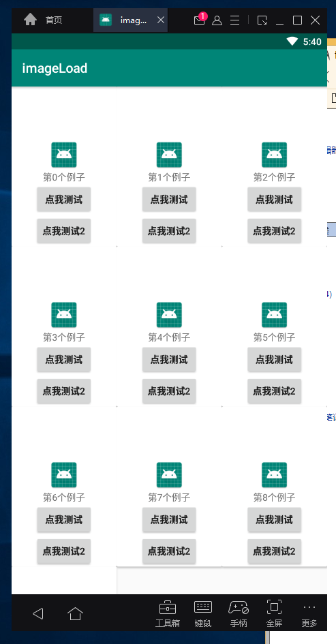
Task: Click 点我测试 under 第7个例子
Action: [x=169, y=520]
